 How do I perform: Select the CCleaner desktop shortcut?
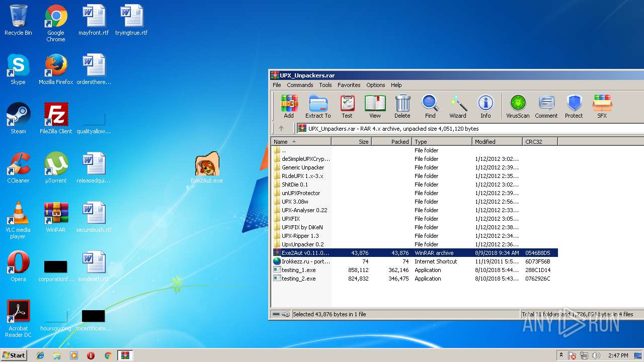tap(18, 168)
